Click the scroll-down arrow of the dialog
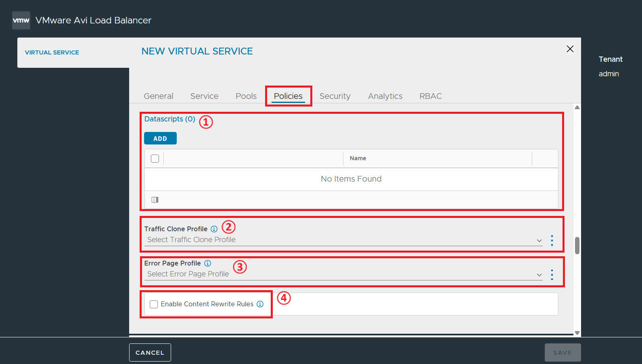 coord(577,333)
